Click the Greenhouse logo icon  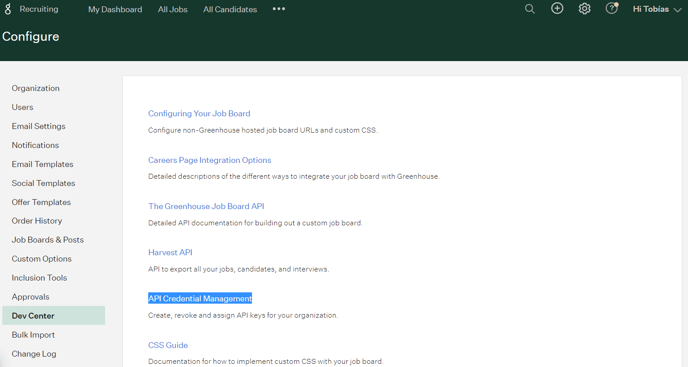pos(7,9)
